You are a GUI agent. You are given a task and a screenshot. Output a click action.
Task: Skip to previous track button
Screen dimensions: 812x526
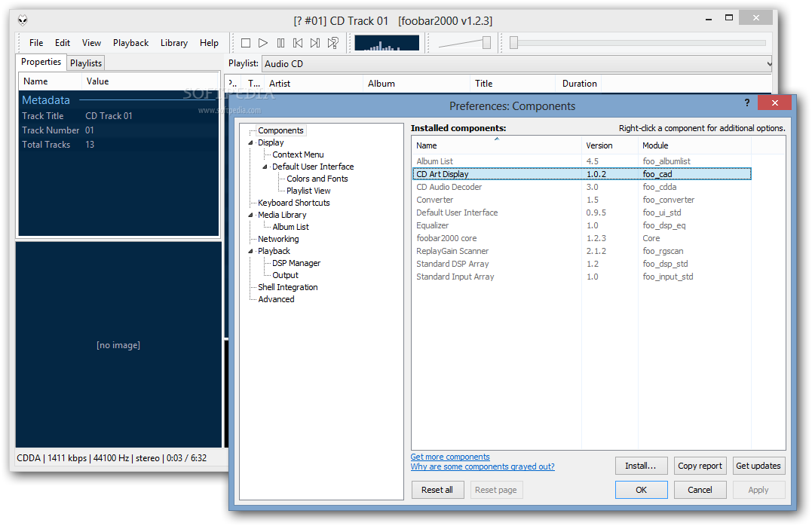coord(298,43)
